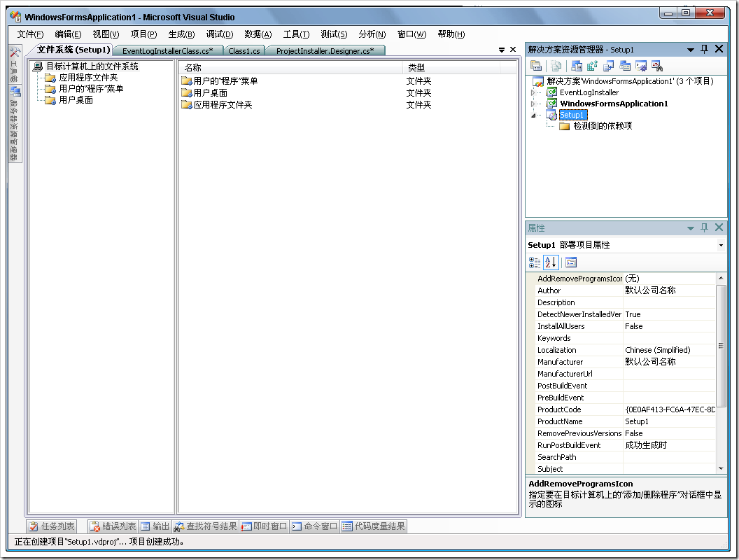Click the properties scrollbar up arrow
This screenshot has height=560, width=739.
point(721,278)
